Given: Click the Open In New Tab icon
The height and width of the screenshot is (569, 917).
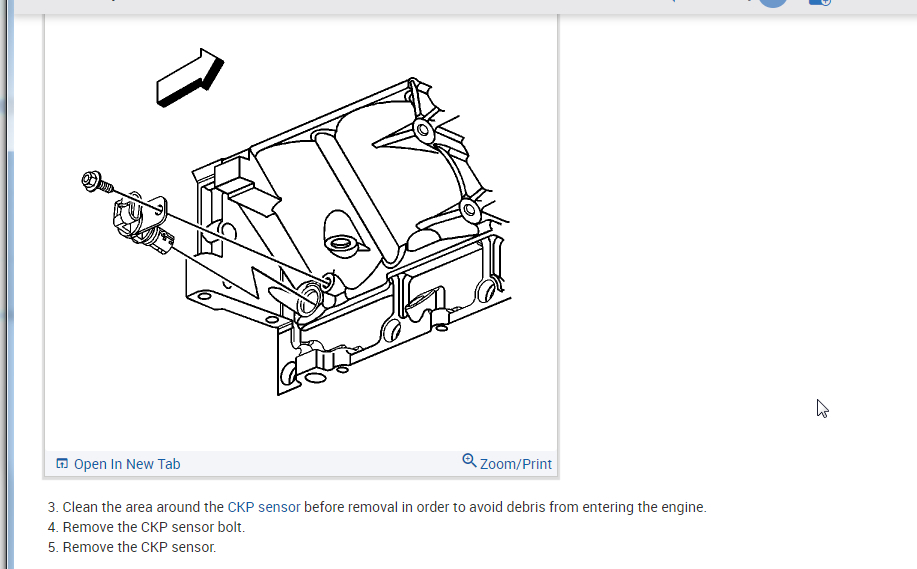Looking at the screenshot, I should [x=61, y=464].
